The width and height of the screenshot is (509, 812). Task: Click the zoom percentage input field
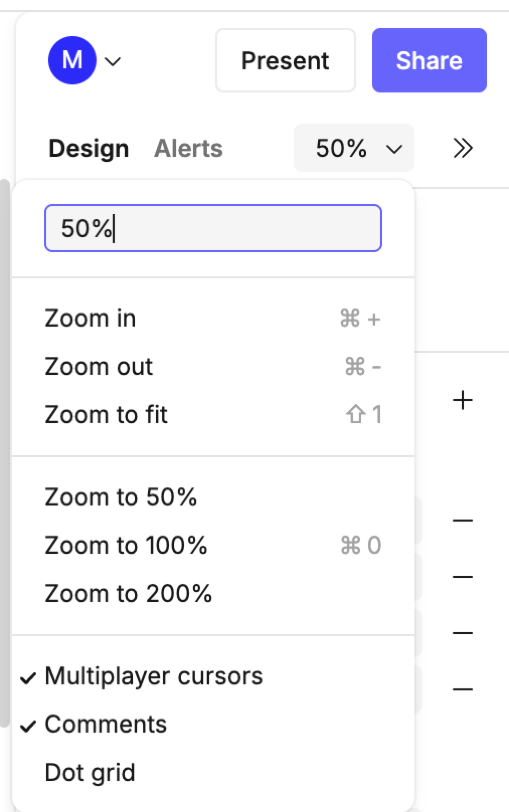point(213,228)
